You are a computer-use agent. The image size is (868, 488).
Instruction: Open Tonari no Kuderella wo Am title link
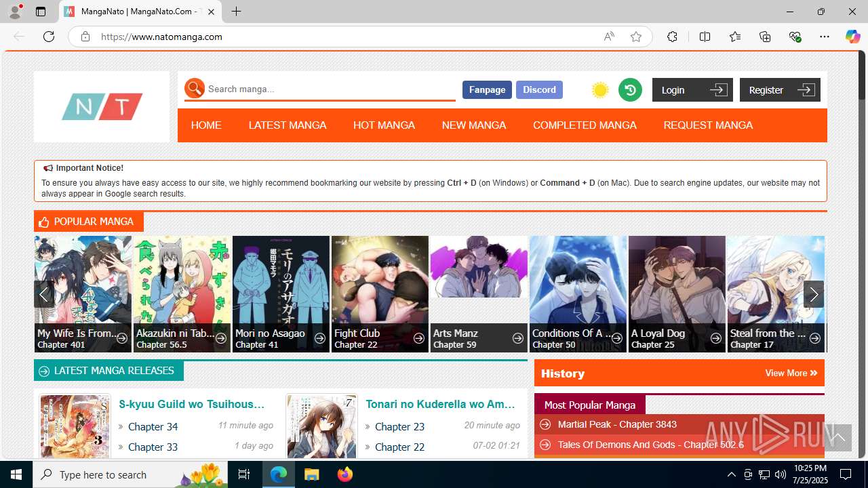(441, 404)
